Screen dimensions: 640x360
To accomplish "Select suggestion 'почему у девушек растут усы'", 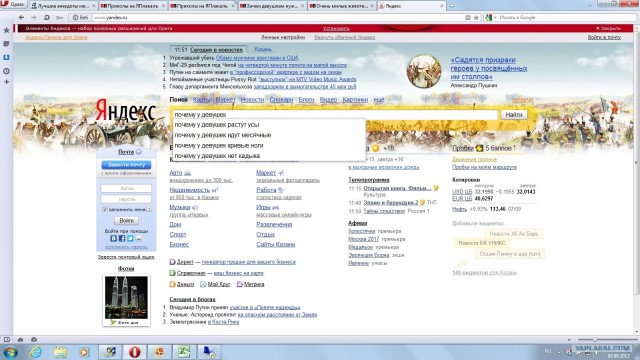I will (x=269, y=125).
